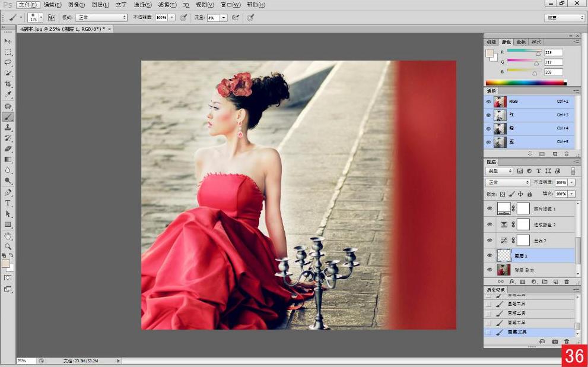The width and height of the screenshot is (588, 367).
Task: Create a new adjustment layer
Action: 533,281
